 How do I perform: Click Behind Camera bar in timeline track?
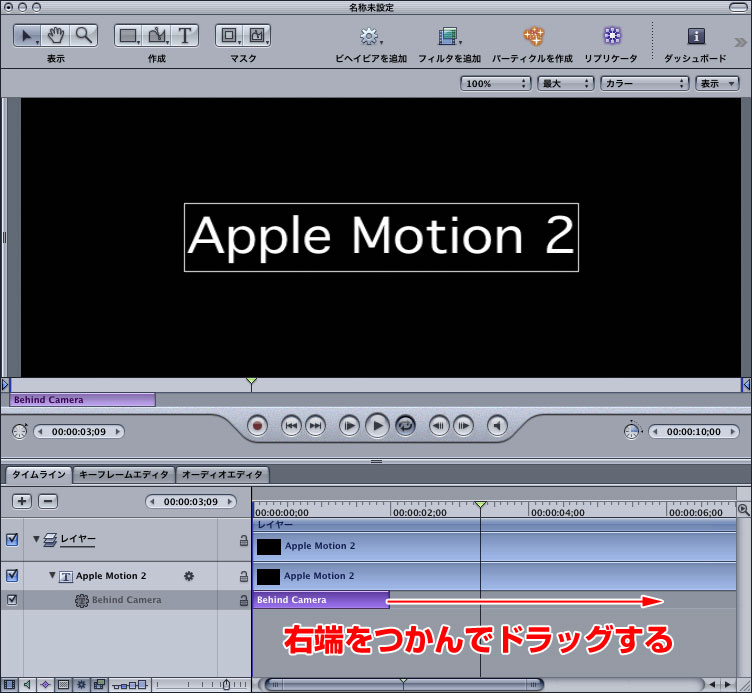point(321,600)
